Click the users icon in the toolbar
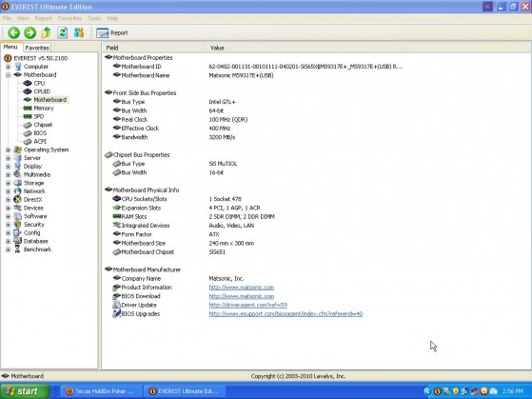This screenshot has width=532, height=399. coord(79,33)
